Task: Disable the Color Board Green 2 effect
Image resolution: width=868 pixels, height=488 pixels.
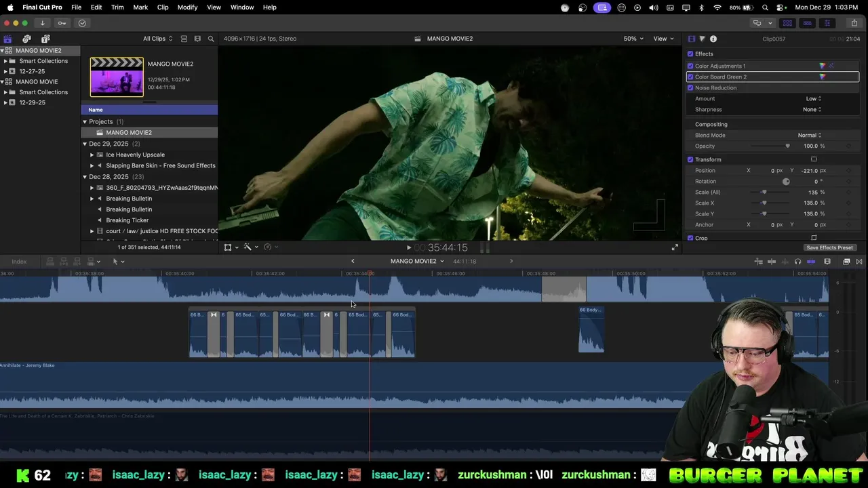Action: [x=690, y=77]
